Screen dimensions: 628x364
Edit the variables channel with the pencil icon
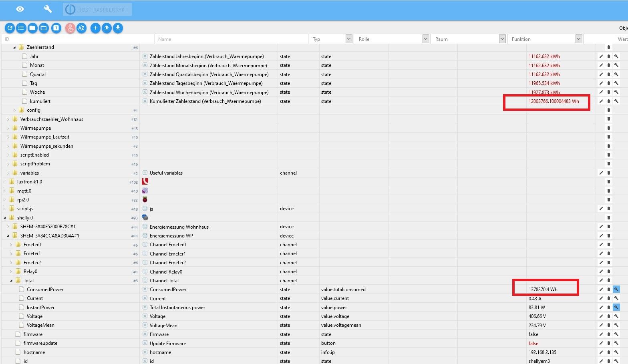pyautogui.click(x=601, y=173)
